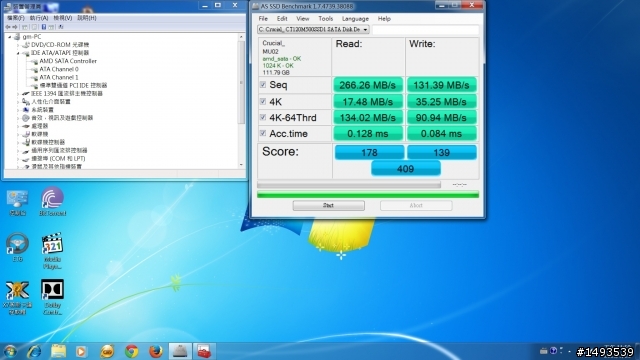Switch to Device Manager taskbar button
The image size is (640, 360).
[x=180, y=351]
